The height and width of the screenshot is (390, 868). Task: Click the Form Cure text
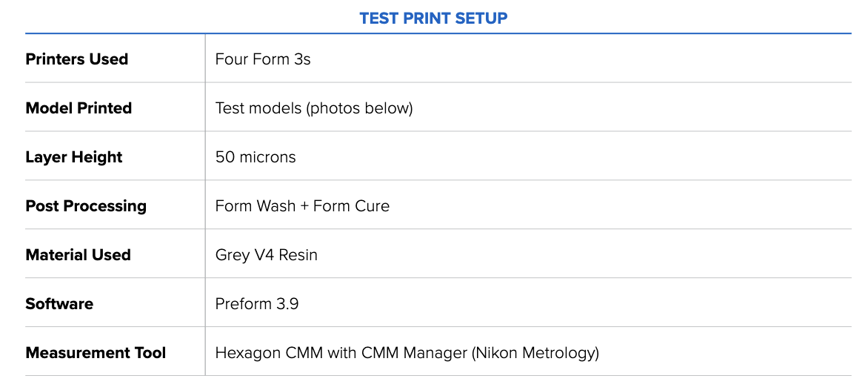(351, 206)
